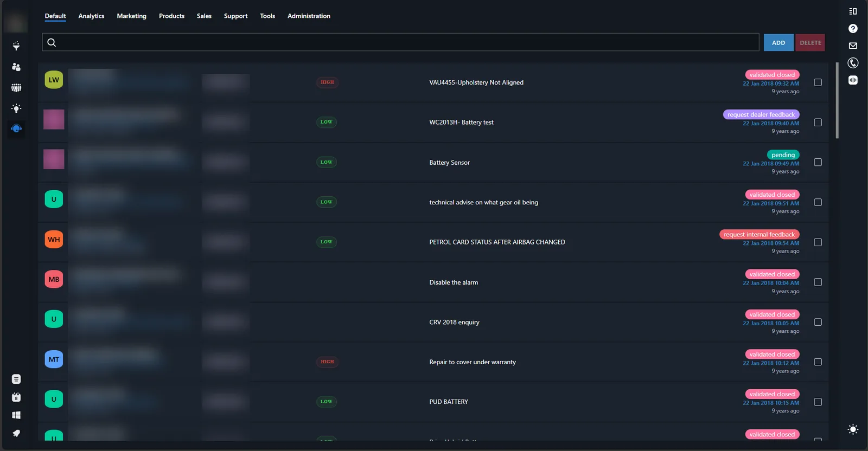The width and height of the screenshot is (868, 451).
Task: Open the funnel filter icon in sidebar
Action: pos(16,46)
